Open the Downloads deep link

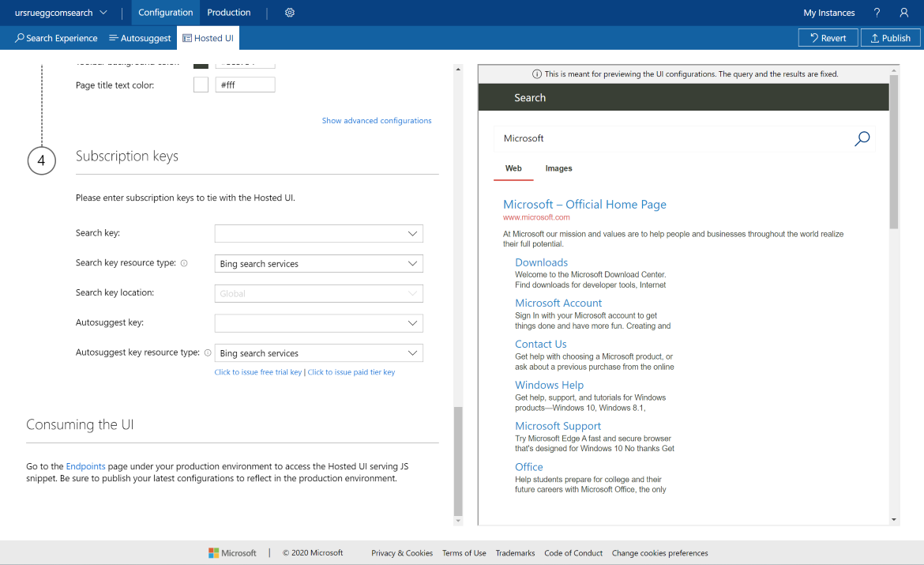click(x=541, y=262)
